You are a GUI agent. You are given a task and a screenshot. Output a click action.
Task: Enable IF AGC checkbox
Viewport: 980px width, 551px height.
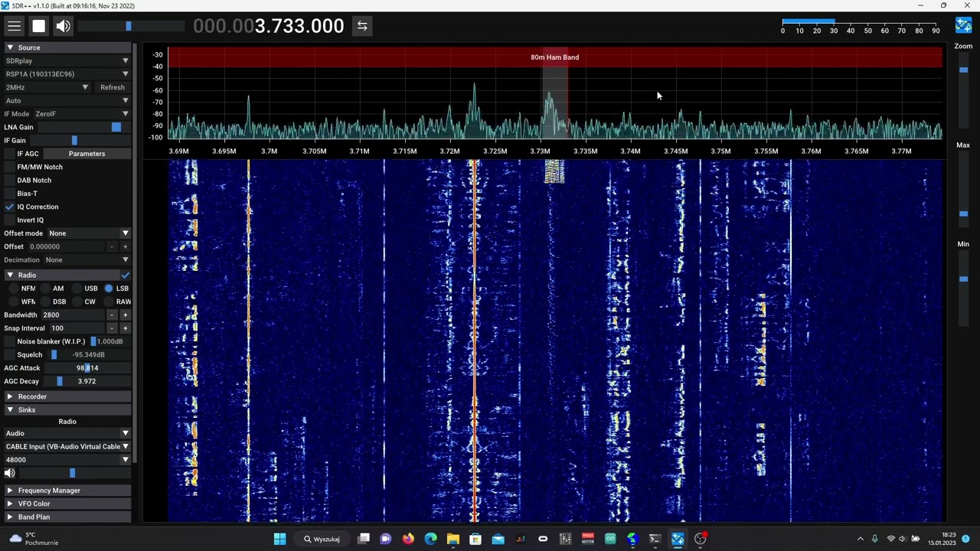(x=10, y=154)
